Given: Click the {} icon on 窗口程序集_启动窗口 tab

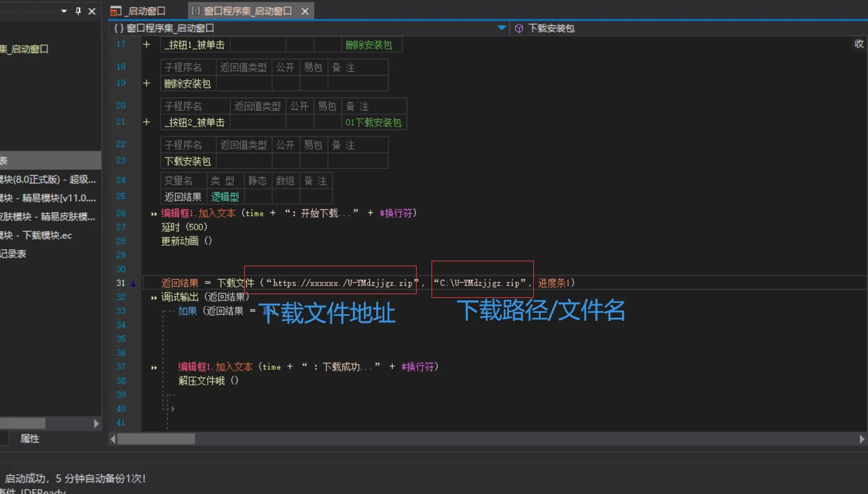Looking at the screenshot, I should tap(195, 10).
